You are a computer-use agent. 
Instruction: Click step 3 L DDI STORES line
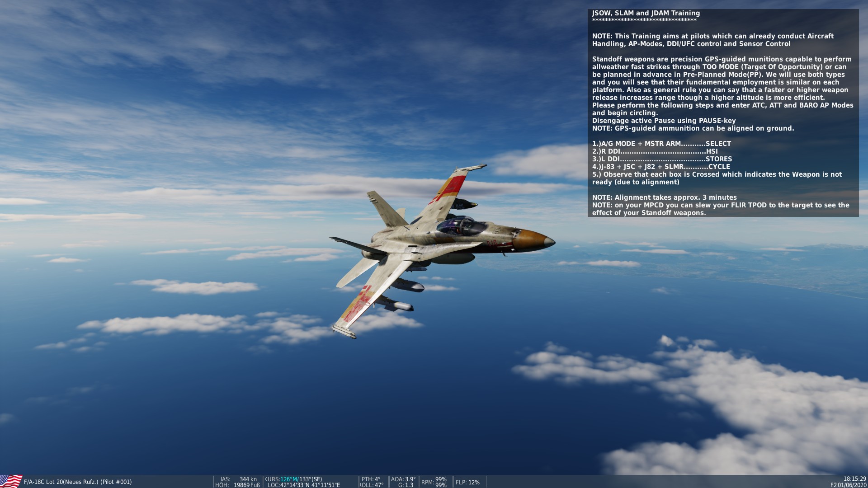tap(662, 159)
